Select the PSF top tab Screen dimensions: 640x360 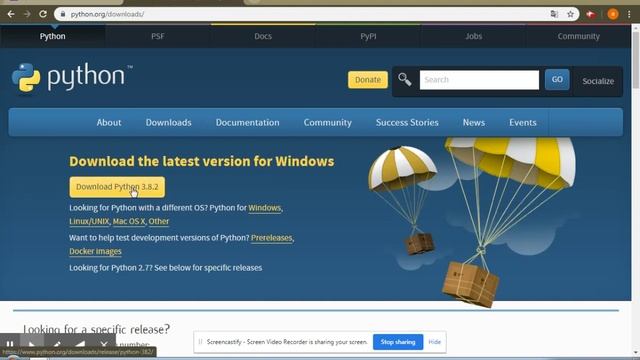pyautogui.click(x=158, y=36)
